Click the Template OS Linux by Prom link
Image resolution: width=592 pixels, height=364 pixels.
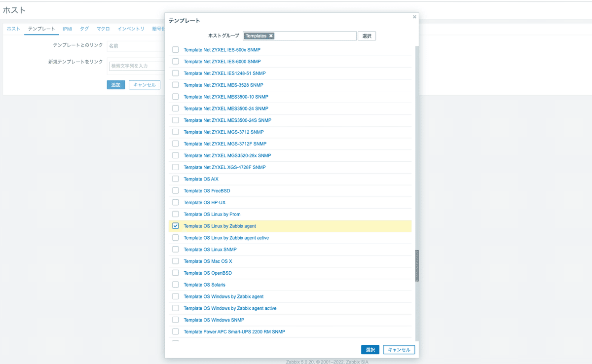coord(212,215)
